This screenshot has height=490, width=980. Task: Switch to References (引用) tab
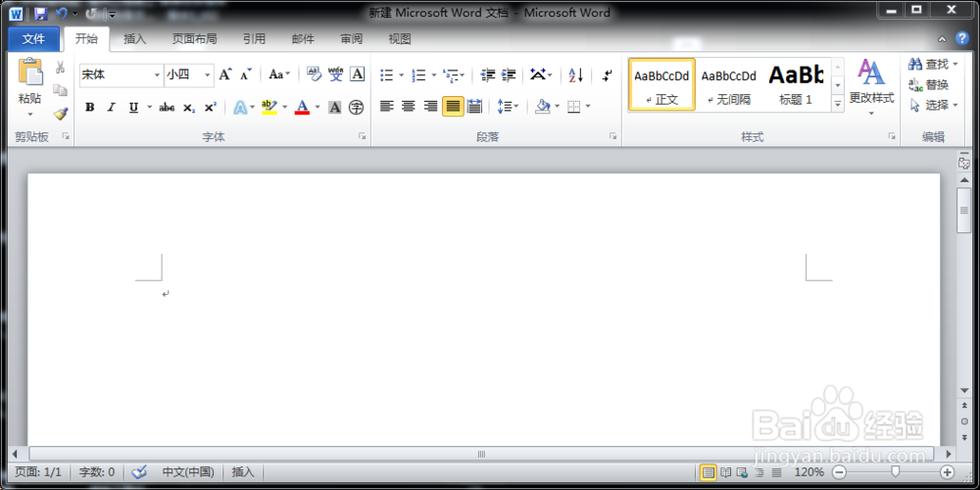pyautogui.click(x=255, y=39)
